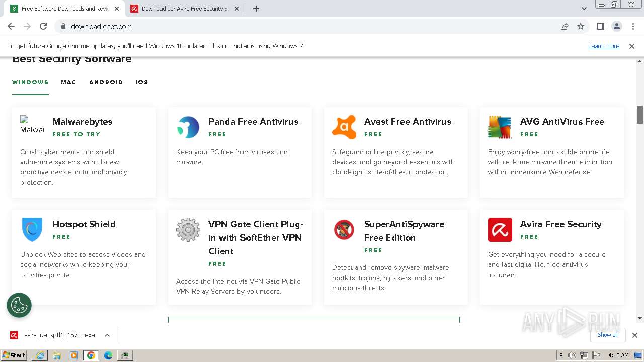The height and width of the screenshot is (362, 644).
Task: Open AVG AntiVirus Free title link
Action: tap(562, 122)
